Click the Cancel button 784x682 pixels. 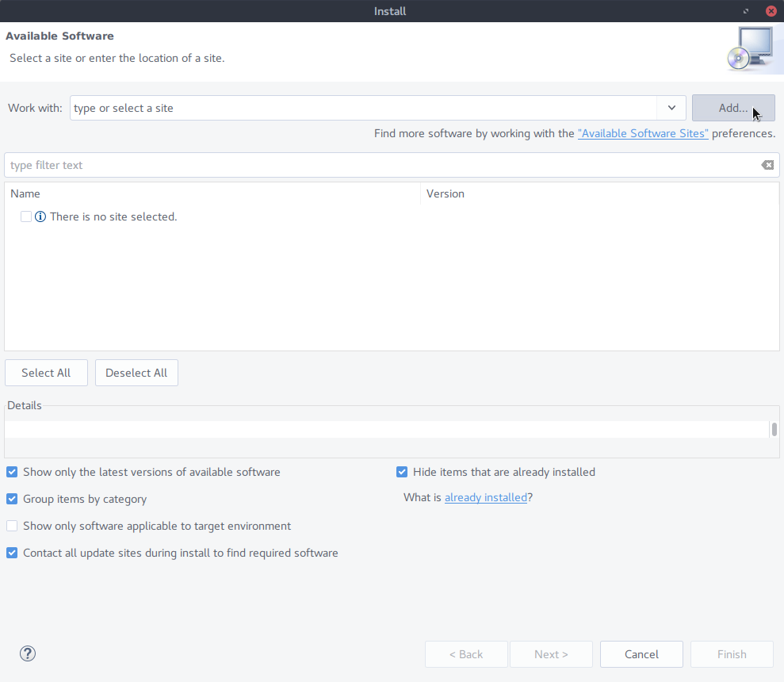(x=641, y=654)
